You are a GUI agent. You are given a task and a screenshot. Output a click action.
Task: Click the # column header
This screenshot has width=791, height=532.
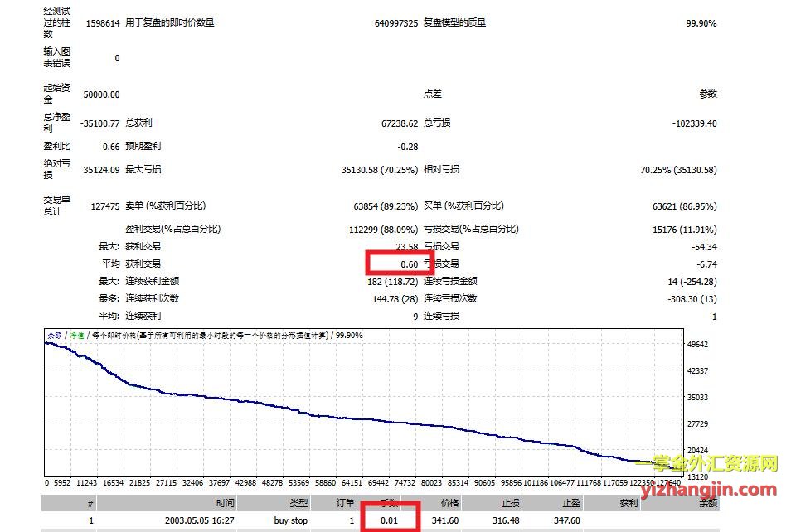click(x=90, y=503)
